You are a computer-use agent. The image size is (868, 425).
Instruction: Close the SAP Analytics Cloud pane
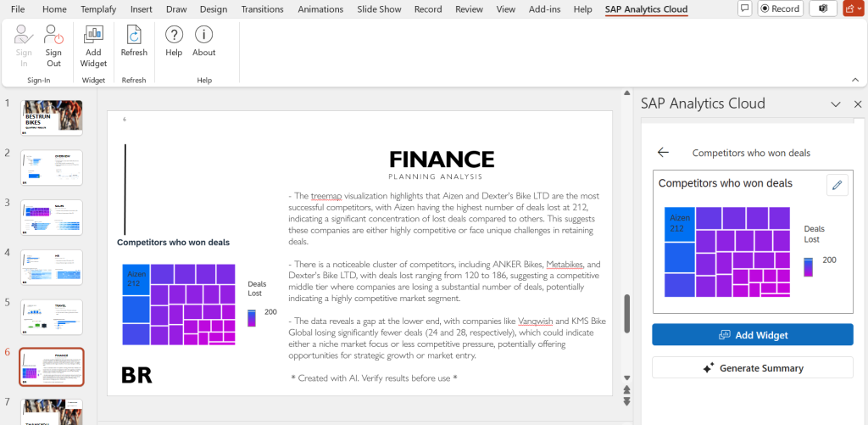[x=858, y=103]
